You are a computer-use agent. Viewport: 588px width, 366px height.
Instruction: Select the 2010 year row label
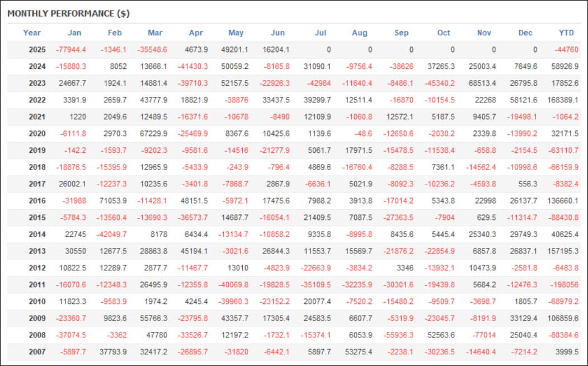(x=37, y=302)
